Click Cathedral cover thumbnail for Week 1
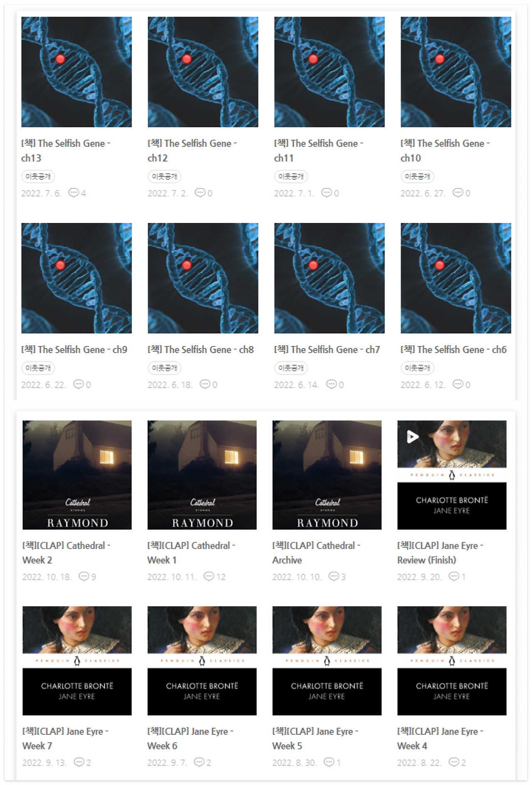Viewport: 532px width, 785px height. point(202,475)
